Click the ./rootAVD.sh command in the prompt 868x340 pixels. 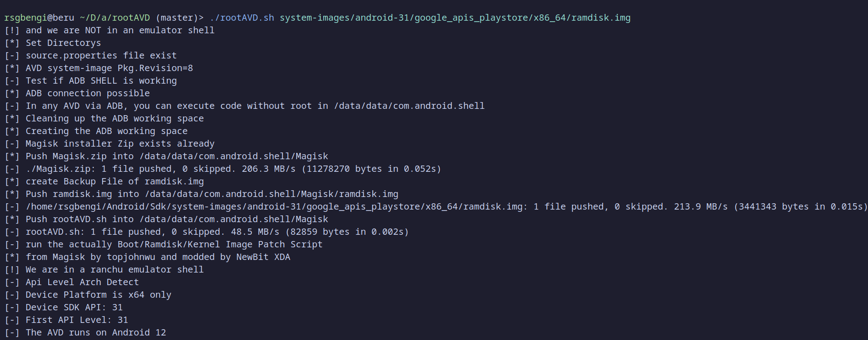click(242, 18)
